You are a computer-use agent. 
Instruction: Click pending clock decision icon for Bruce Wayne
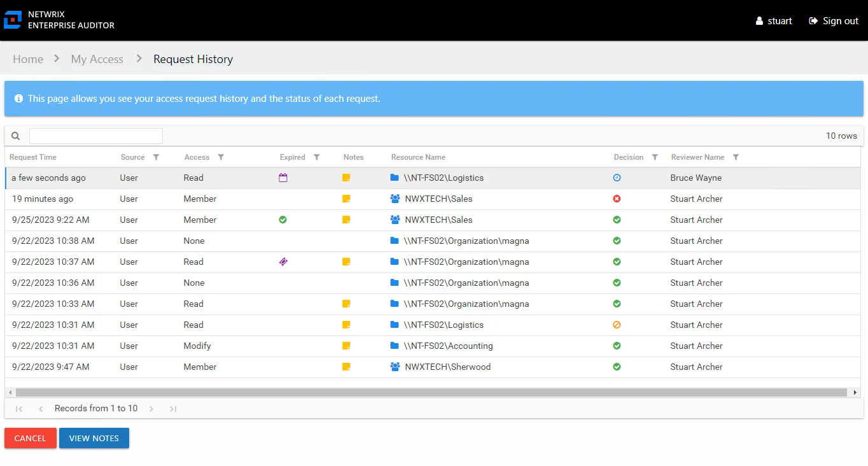click(x=617, y=178)
